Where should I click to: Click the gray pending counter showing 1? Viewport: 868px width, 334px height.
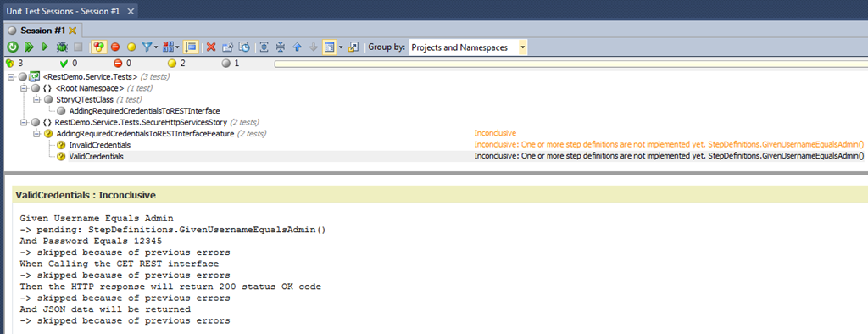[x=225, y=63]
